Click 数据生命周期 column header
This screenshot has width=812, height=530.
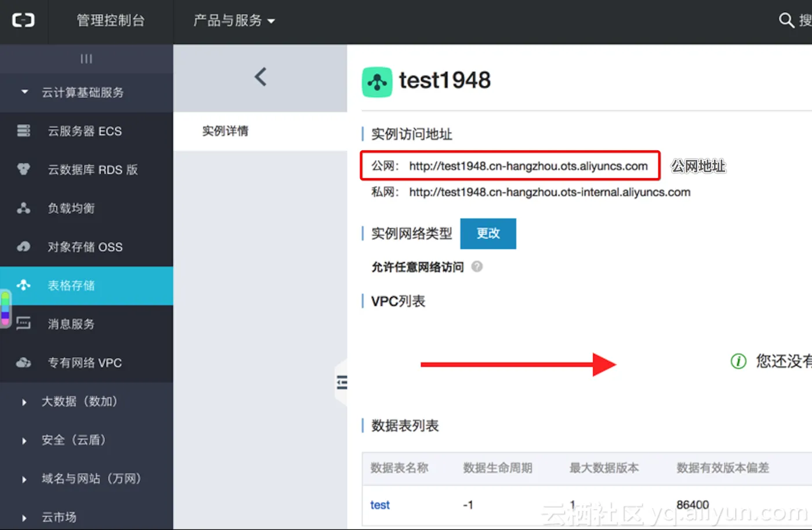[x=498, y=468]
